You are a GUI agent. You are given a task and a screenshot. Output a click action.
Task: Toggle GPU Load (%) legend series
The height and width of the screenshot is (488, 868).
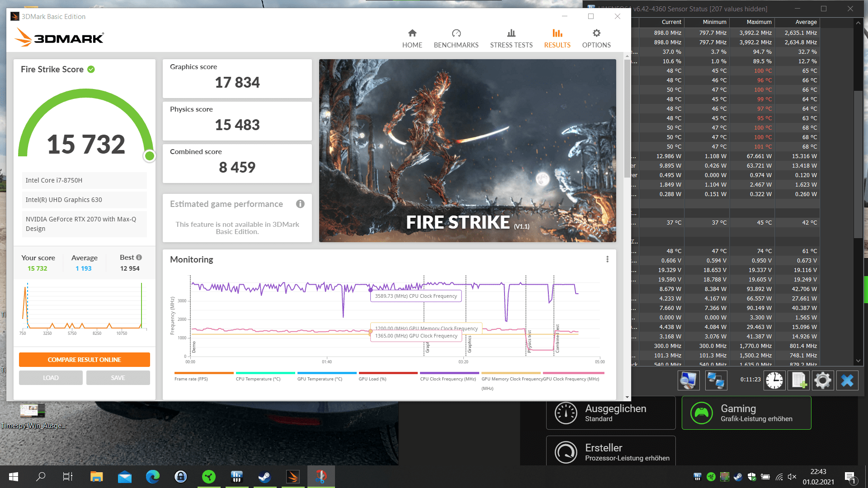[388, 376]
